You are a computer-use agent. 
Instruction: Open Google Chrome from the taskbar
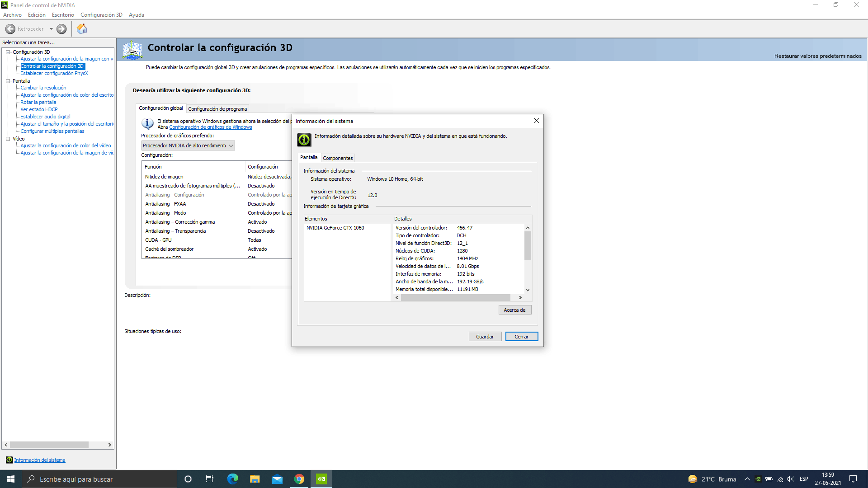pos(299,479)
